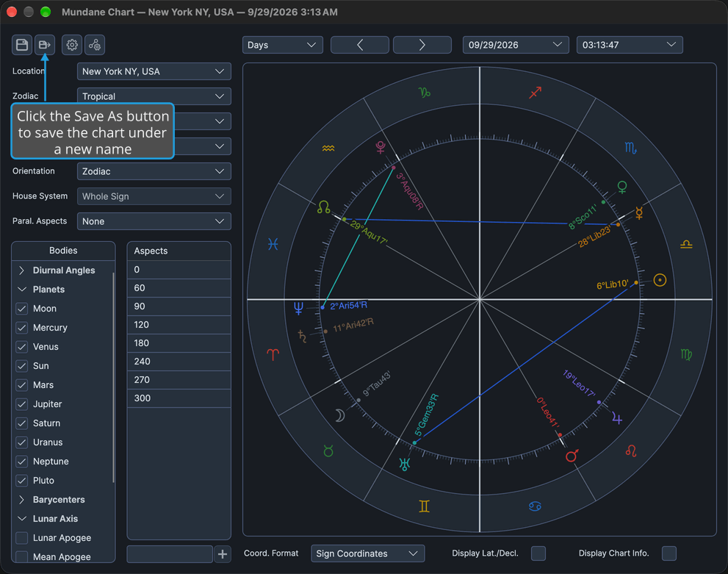Click the Libra sign symbol
The width and height of the screenshot is (728, 574).
pyautogui.click(x=686, y=244)
